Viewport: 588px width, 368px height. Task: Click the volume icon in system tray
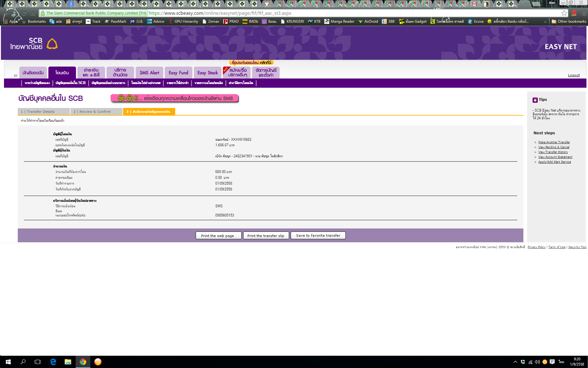click(537, 362)
